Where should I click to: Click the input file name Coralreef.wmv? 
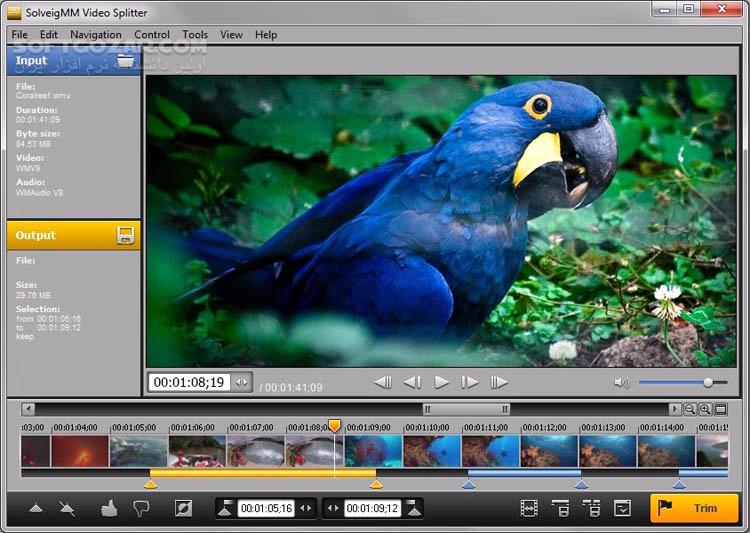point(43,96)
